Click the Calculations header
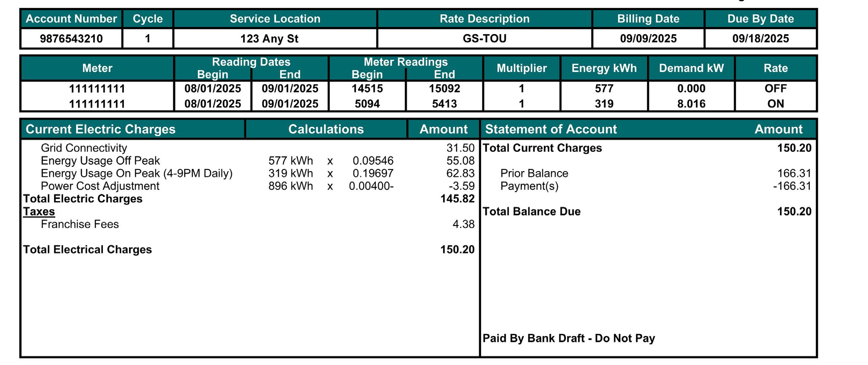 (326, 129)
